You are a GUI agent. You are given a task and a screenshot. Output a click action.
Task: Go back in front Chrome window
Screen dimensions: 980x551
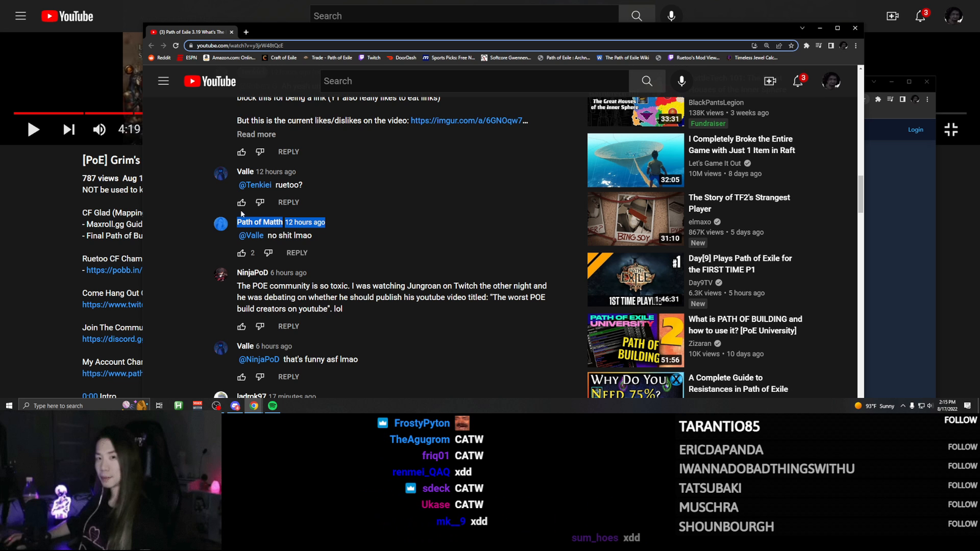151,45
